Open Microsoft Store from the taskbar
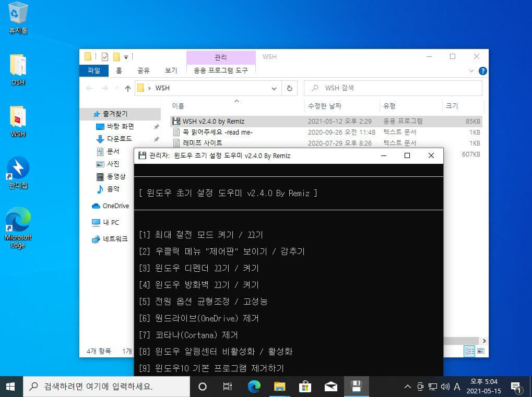Image resolution: width=532 pixels, height=397 pixels. pos(305,387)
